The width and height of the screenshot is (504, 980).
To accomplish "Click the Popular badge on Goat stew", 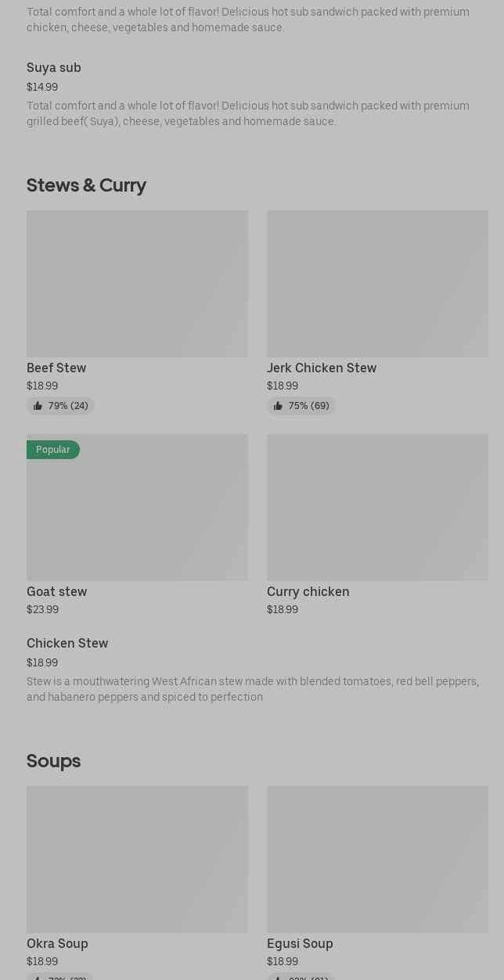I will [x=53, y=450].
